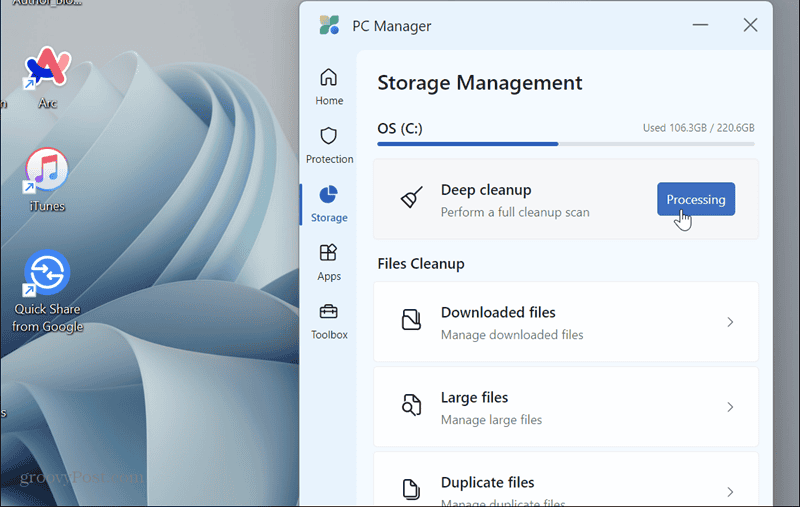
Task: Select the Storage sidebar tab
Action: click(x=329, y=204)
